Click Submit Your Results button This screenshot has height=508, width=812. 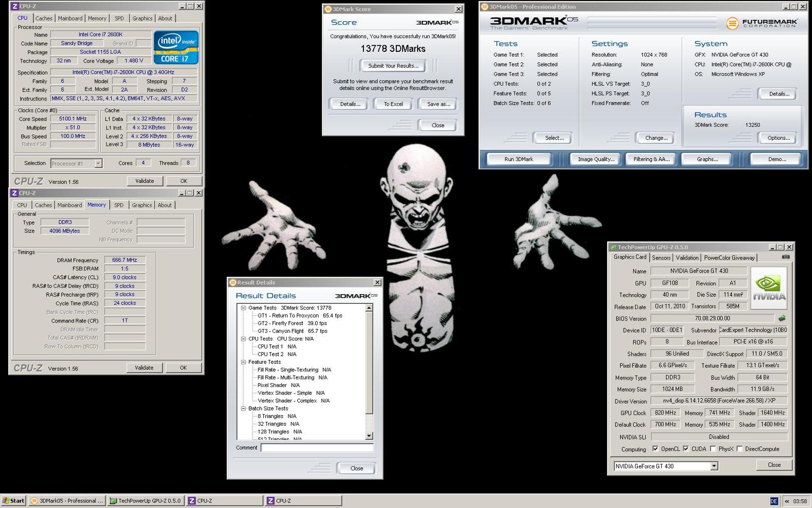coord(393,66)
